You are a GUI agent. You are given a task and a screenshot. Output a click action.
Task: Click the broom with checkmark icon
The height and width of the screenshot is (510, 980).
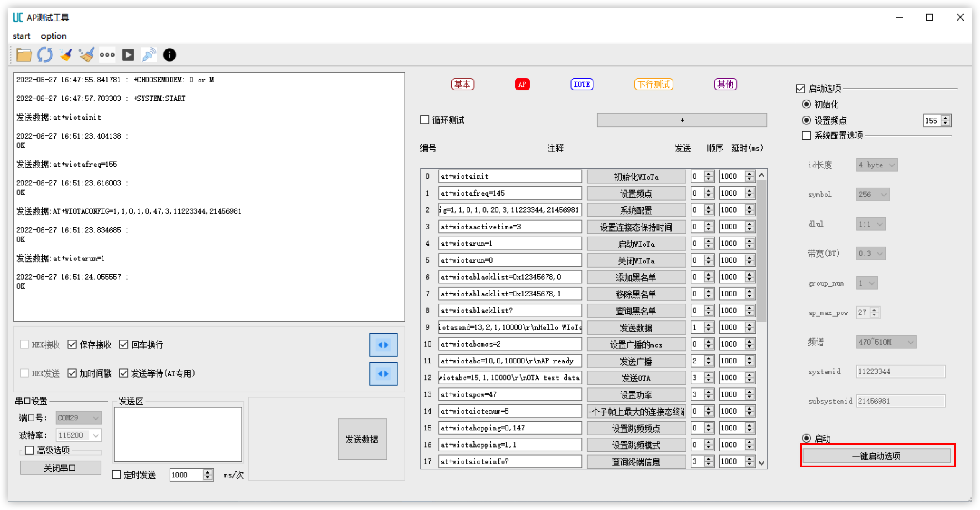click(87, 55)
